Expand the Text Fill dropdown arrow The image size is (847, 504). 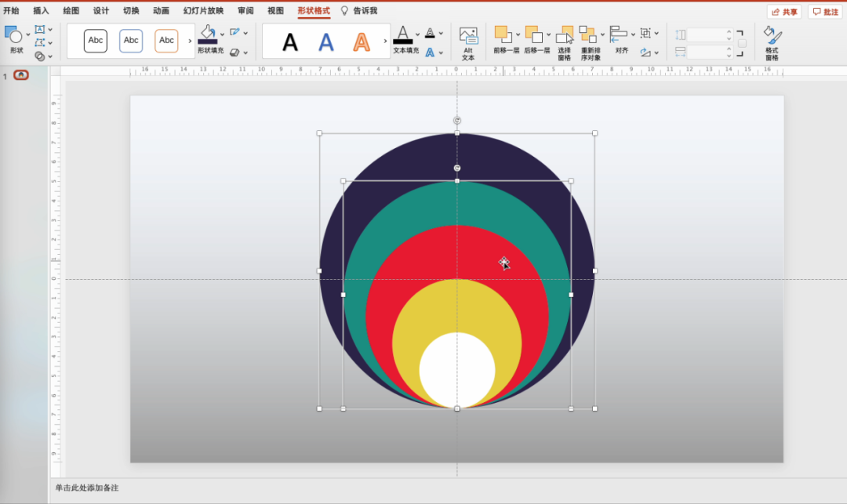coord(417,34)
